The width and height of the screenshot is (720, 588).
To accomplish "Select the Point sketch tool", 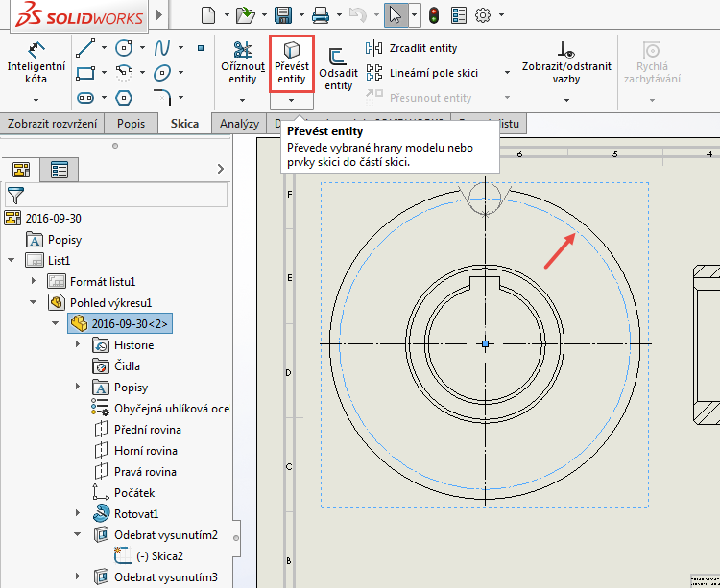I will coord(201,48).
